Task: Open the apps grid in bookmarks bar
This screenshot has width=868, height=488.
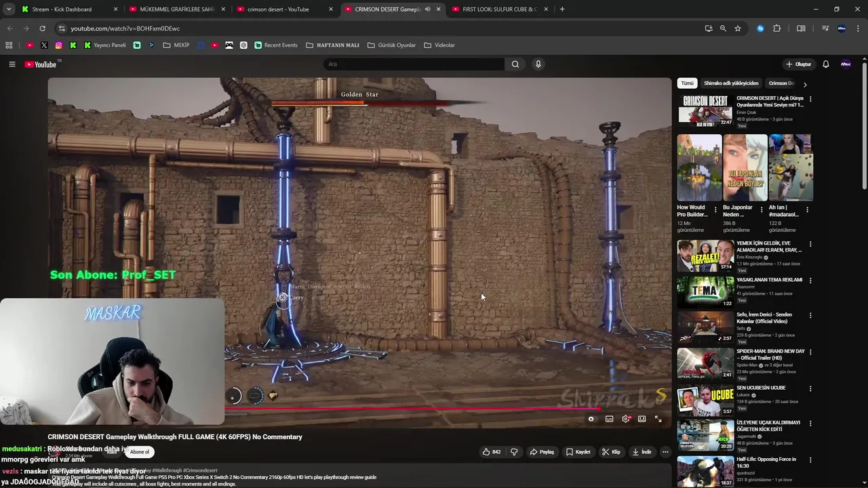Action: coord(9,45)
